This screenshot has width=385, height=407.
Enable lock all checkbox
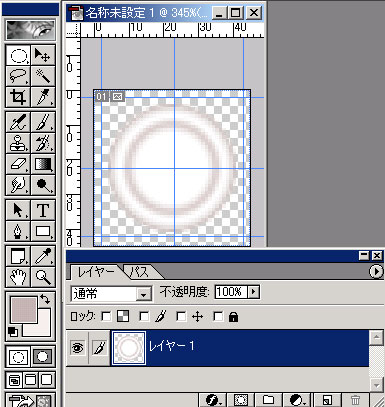pos(218,316)
